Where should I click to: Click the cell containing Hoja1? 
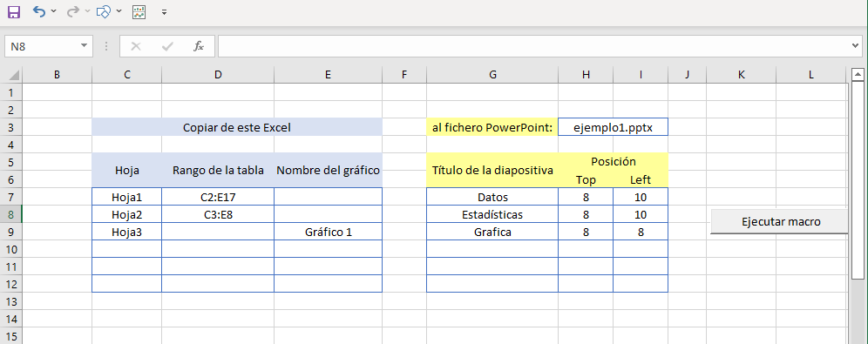tap(127, 197)
